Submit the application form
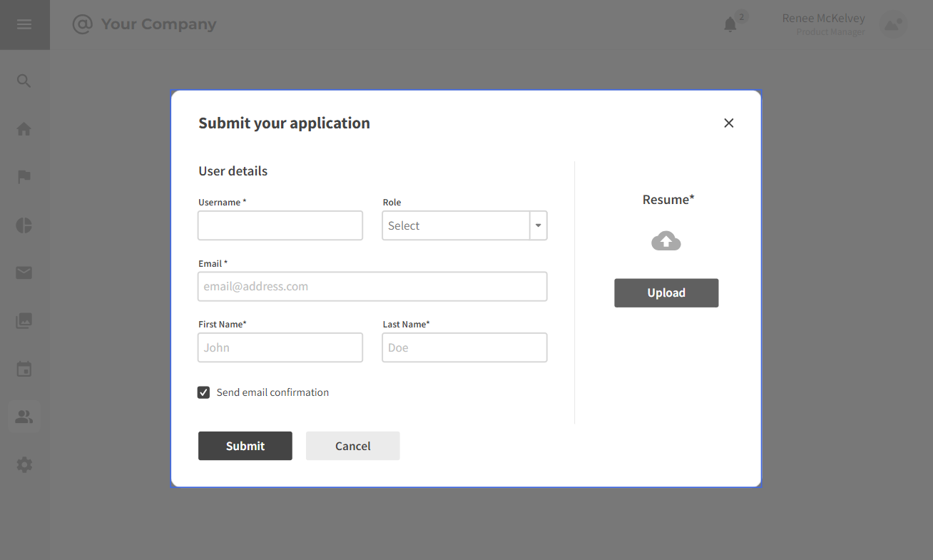Image resolution: width=933 pixels, height=560 pixels. 245,445
